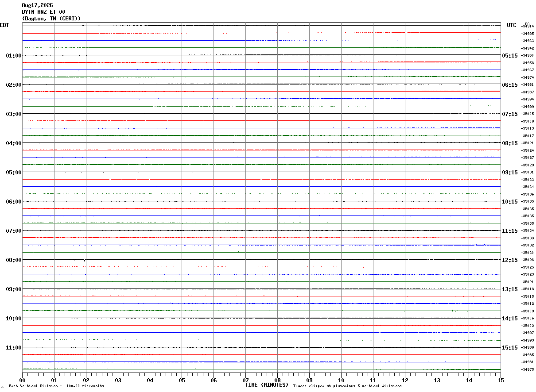536x392 pixels.
Task: Click the UTC column header
Action: click(x=512, y=25)
